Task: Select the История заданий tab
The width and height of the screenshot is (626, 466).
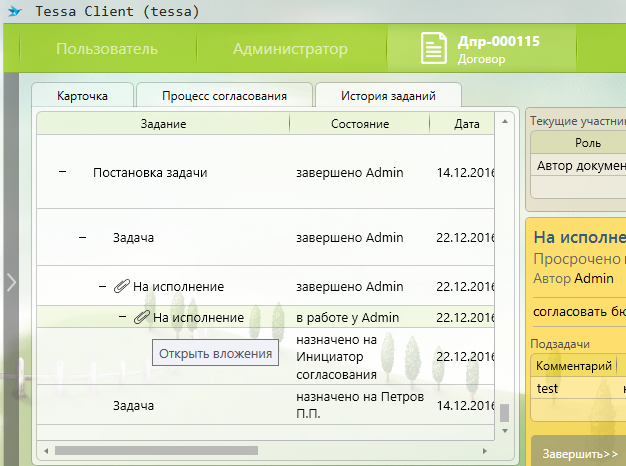Action: (388, 96)
